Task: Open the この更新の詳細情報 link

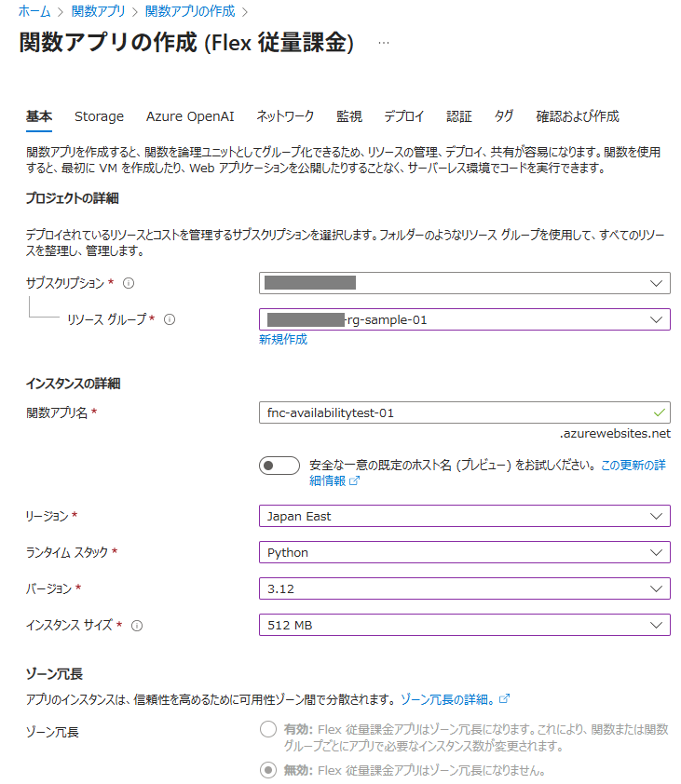Action: [633, 466]
